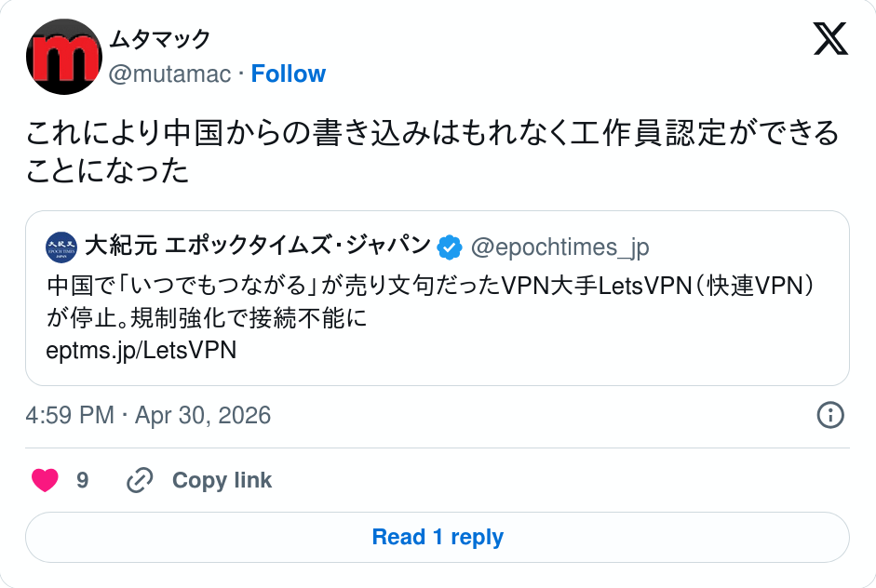The image size is (876, 588).
Task: Click the chain link icon
Action: (140, 480)
